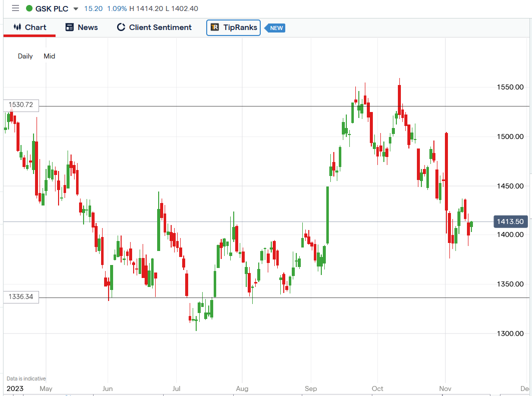Change the Daily timeframe setting
The image size is (532, 396).
coord(25,56)
